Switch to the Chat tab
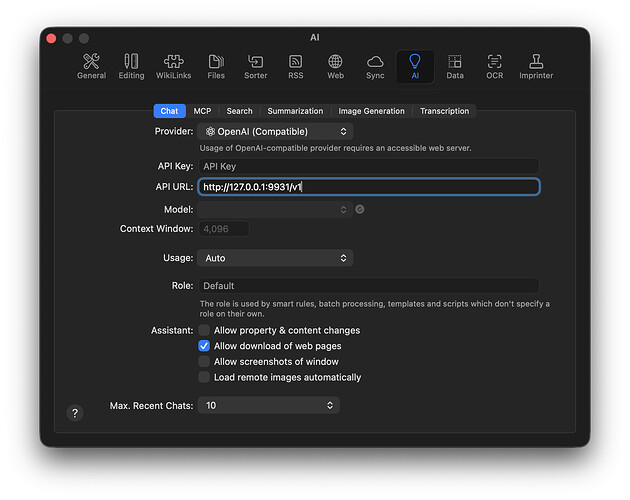This screenshot has height=500, width=630. coord(169,111)
